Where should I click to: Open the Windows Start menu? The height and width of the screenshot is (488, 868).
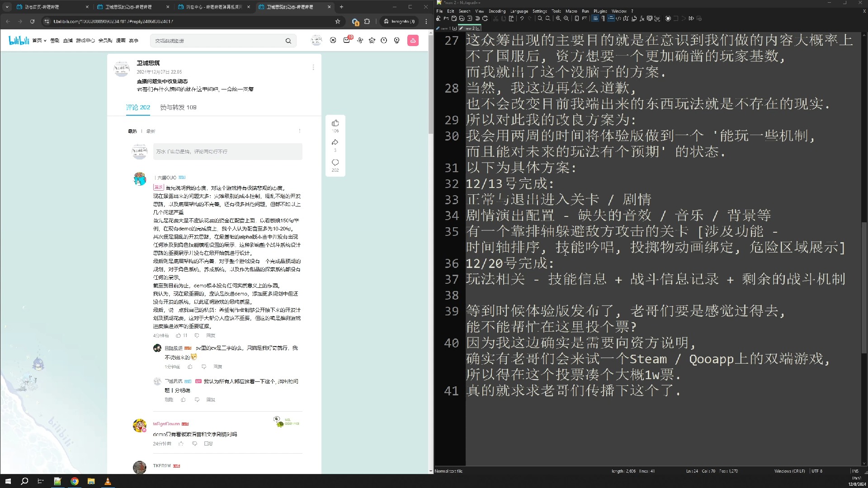(8, 481)
